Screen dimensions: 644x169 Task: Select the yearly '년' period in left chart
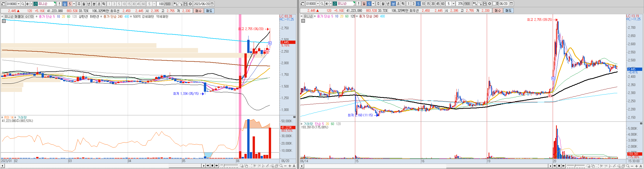click(x=89, y=4)
